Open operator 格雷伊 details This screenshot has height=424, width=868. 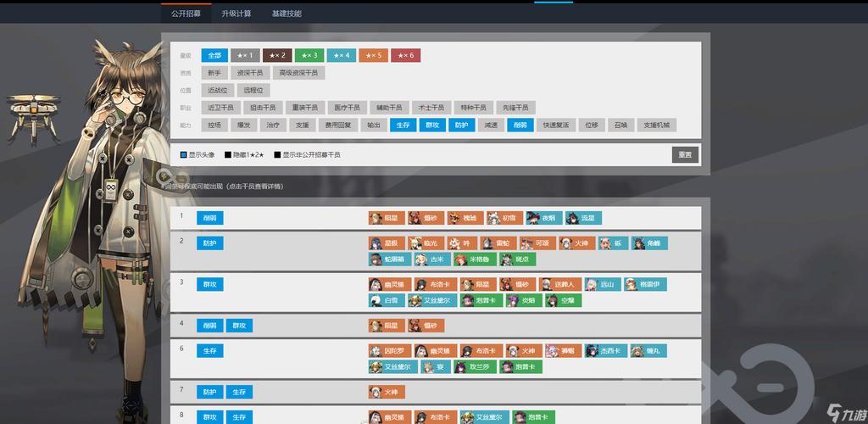645,285
